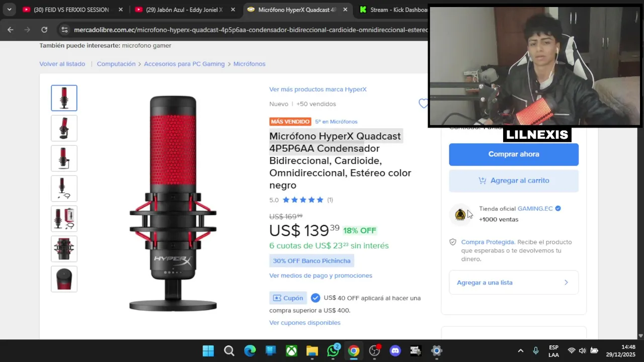Open OBS Studio from taskbar
644x362 pixels.
374,351
